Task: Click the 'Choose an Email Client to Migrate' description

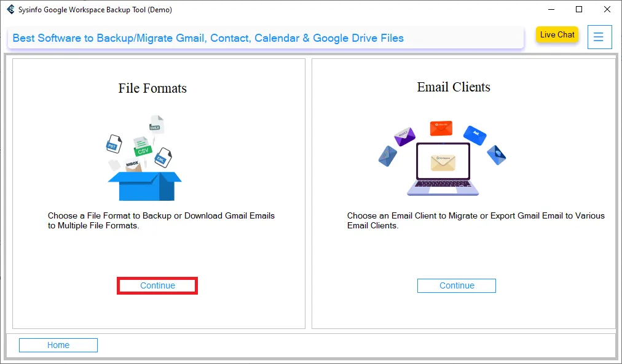Action: 476,220
